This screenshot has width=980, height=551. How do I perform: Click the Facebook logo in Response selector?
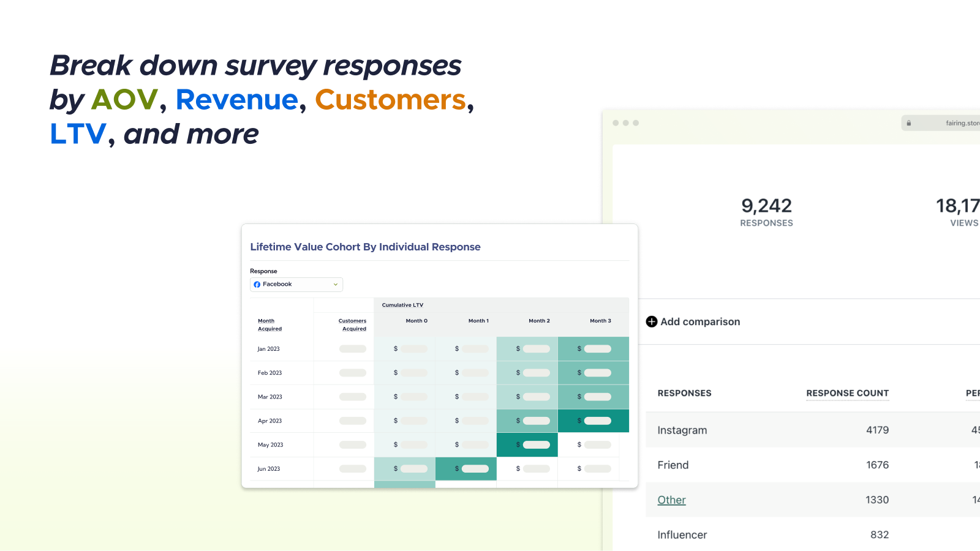(257, 285)
